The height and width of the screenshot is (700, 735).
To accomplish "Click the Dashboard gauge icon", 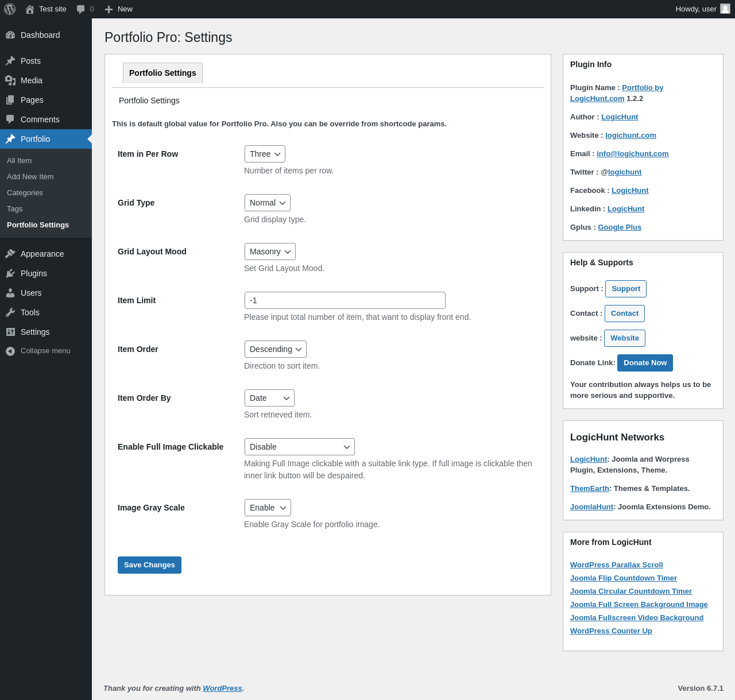I will [10, 35].
